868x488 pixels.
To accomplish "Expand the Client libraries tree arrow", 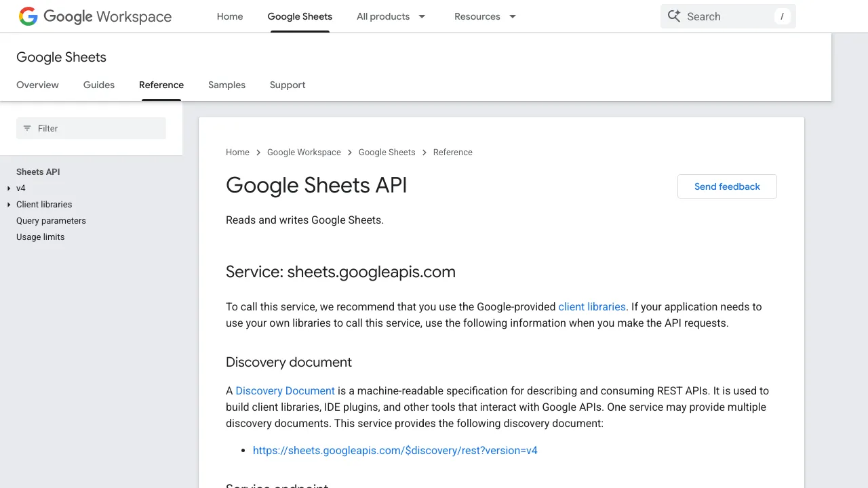I will tap(9, 205).
